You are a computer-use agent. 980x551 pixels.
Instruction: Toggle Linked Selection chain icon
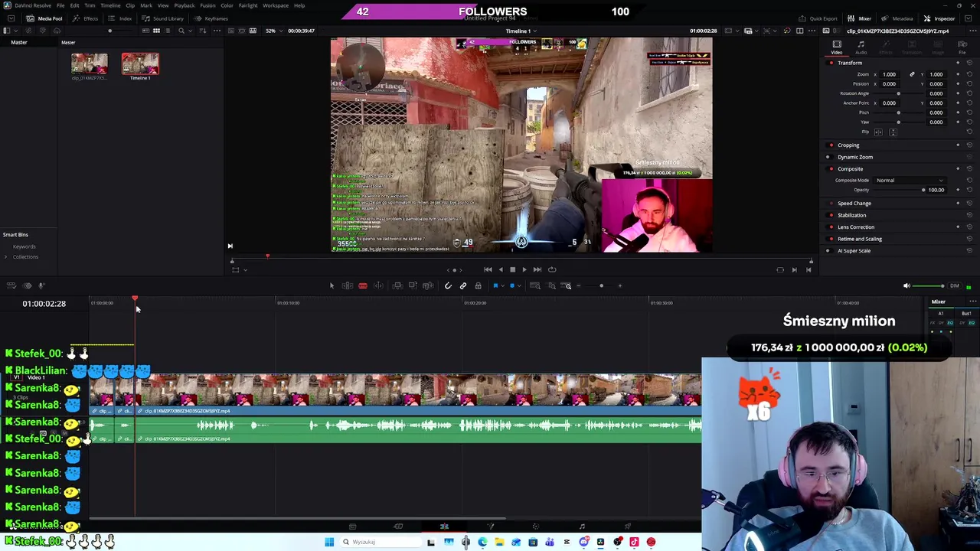[462, 285]
